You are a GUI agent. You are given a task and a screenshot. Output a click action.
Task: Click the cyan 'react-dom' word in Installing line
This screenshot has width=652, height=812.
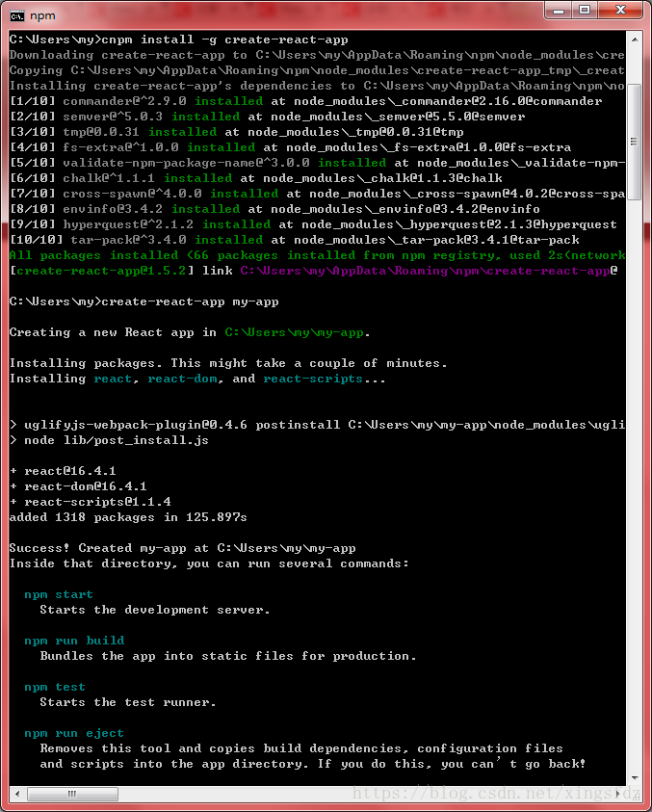[182, 380]
